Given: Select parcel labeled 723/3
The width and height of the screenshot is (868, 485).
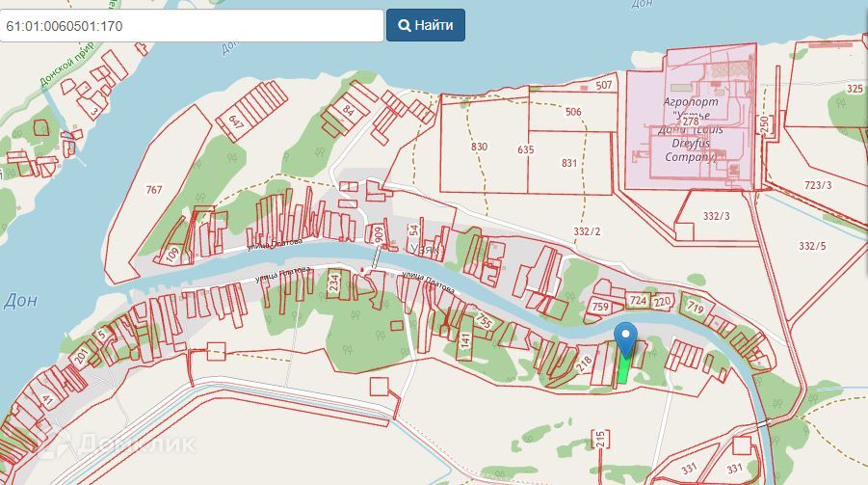Looking at the screenshot, I should point(818,184).
